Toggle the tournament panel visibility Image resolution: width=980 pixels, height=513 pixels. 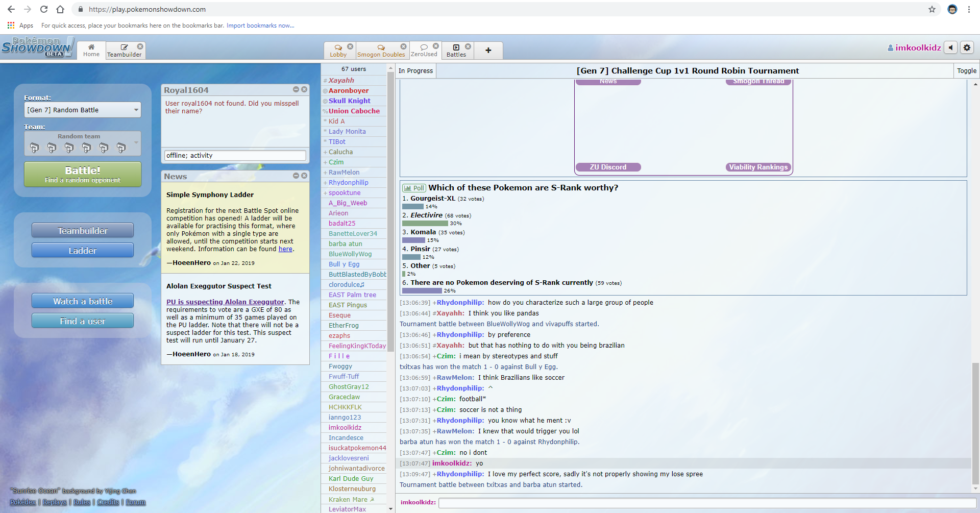(966, 71)
